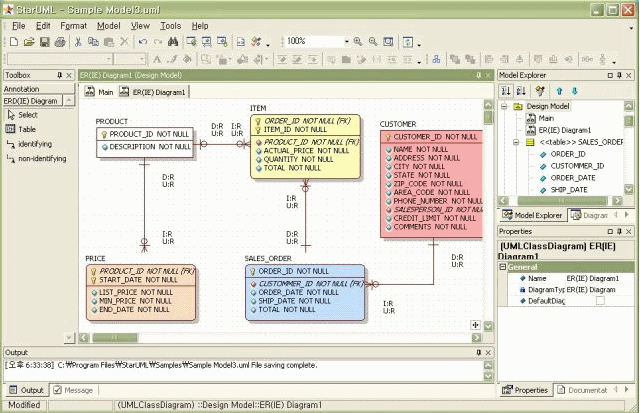Pick the identifying relationship tool
This screenshot has height=413, width=640.
tap(34, 144)
